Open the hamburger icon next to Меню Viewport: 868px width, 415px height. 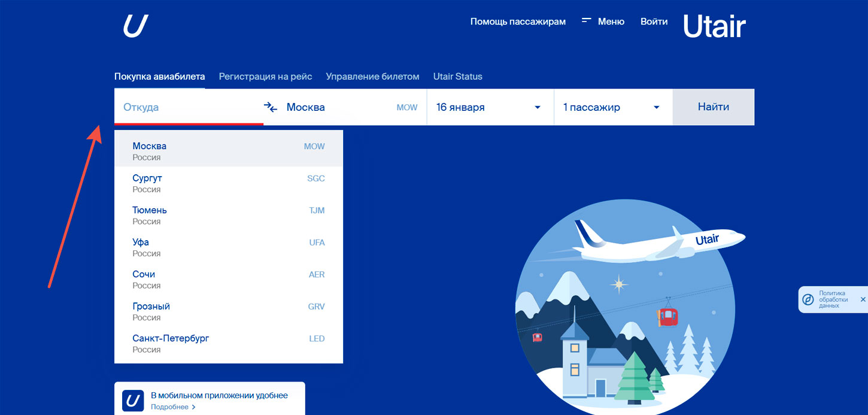pos(585,20)
